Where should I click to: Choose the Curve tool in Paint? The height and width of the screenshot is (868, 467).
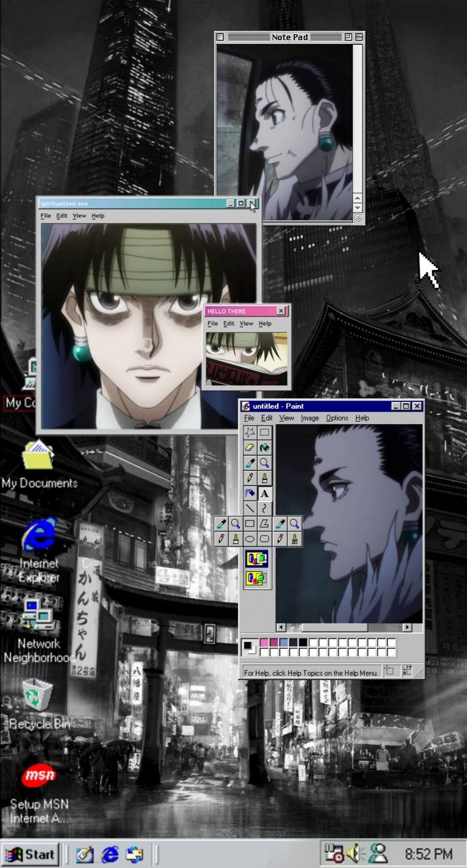click(x=264, y=508)
